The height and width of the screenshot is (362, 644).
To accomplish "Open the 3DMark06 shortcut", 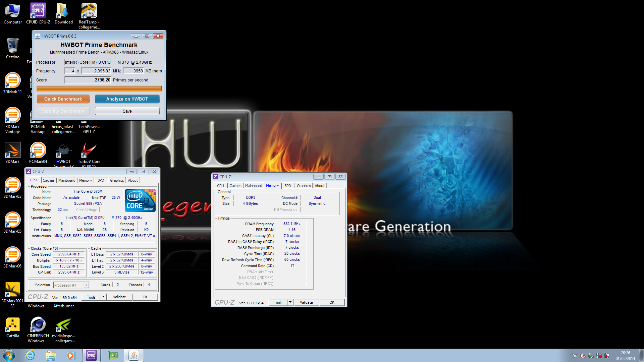I will [x=13, y=257].
